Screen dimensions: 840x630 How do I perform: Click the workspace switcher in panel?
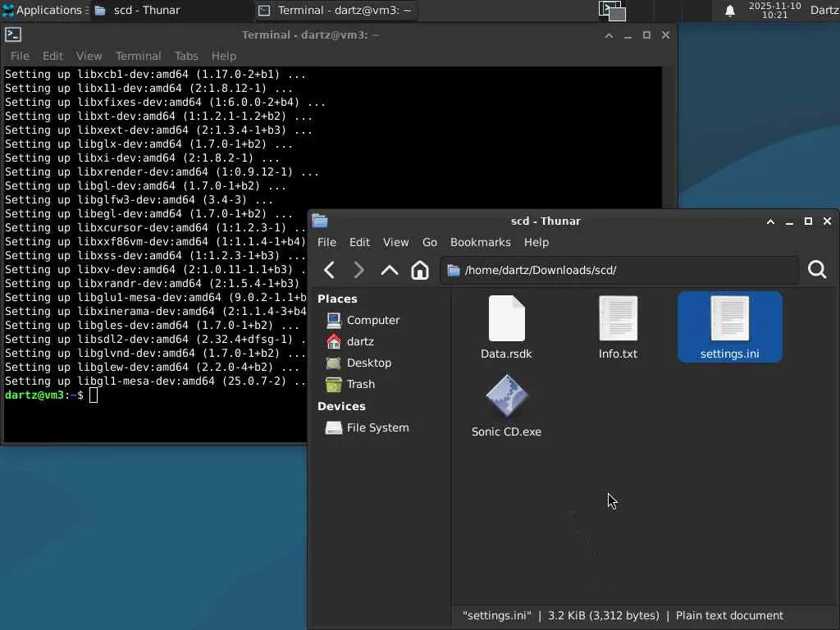pos(612,11)
